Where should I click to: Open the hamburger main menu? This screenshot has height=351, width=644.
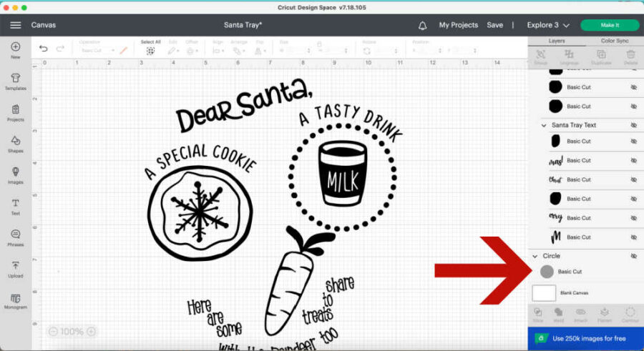pyautogui.click(x=15, y=25)
